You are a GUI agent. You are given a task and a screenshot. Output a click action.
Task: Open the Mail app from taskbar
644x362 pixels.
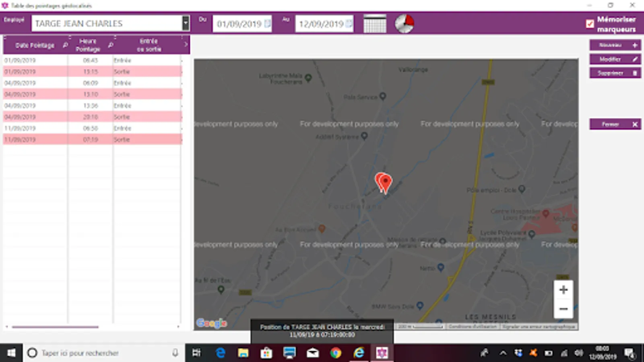pyautogui.click(x=313, y=353)
